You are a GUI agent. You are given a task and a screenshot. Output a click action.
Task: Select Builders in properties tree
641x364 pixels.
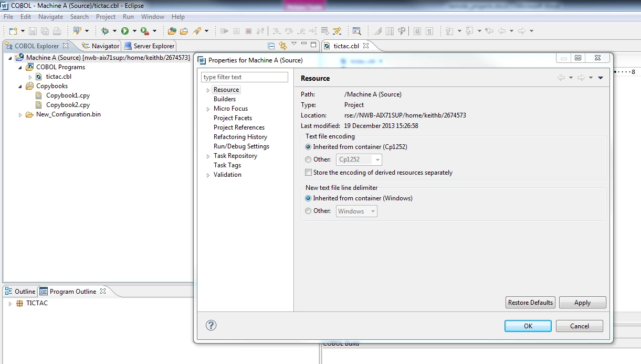[225, 99]
